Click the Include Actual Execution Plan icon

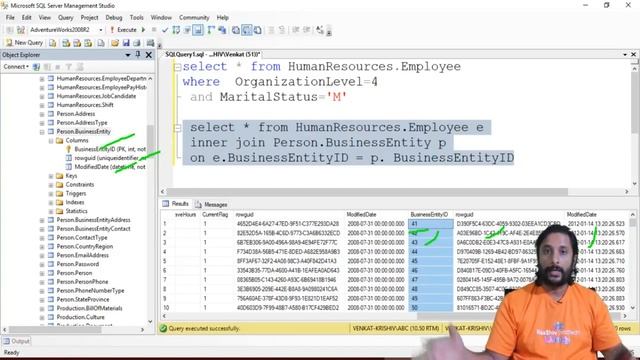pos(211,30)
